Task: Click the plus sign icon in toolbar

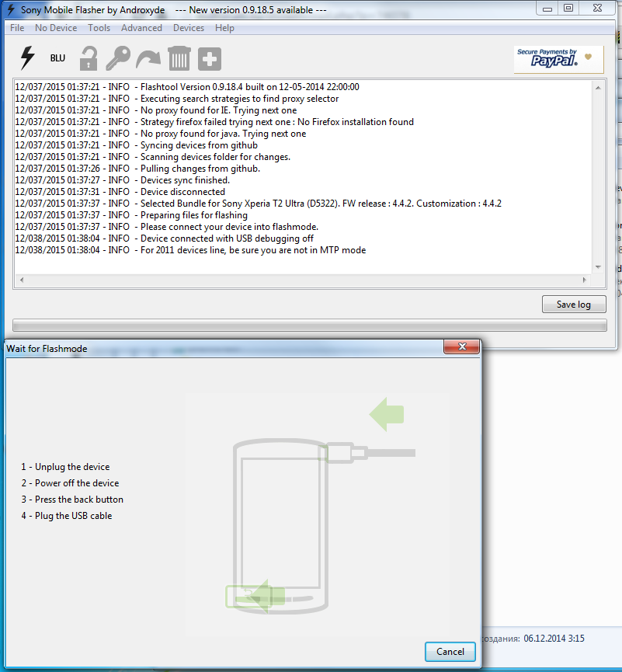Action: [210, 59]
